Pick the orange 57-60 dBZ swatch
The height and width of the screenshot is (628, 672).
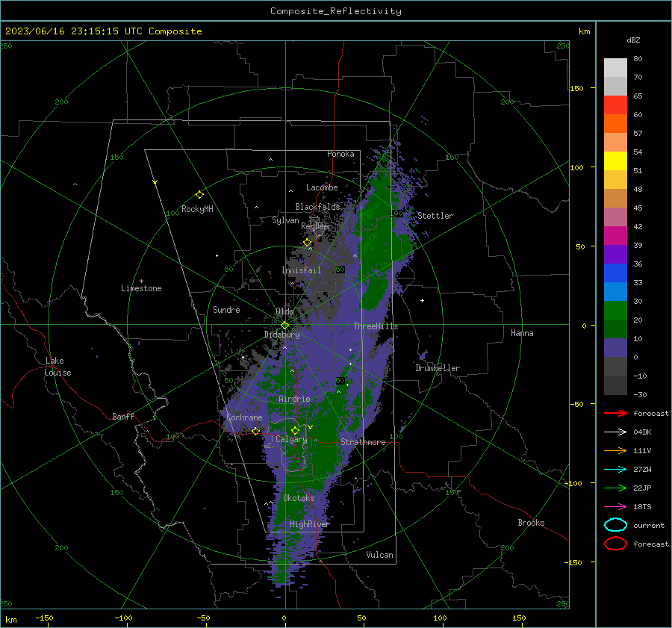click(x=615, y=124)
